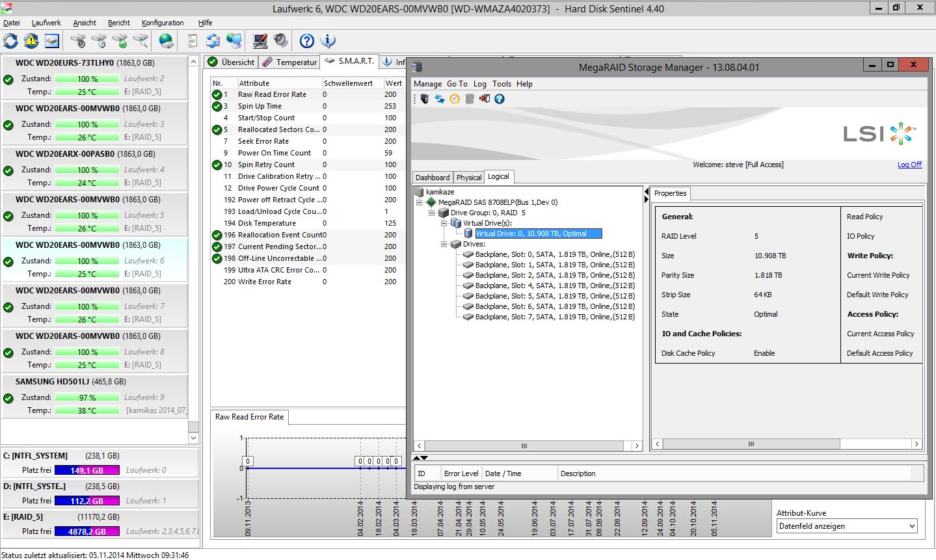Image resolution: width=936 pixels, height=560 pixels.
Task: Click the blue info bubble icon
Action: pyautogui.click(x=328, y=41)
